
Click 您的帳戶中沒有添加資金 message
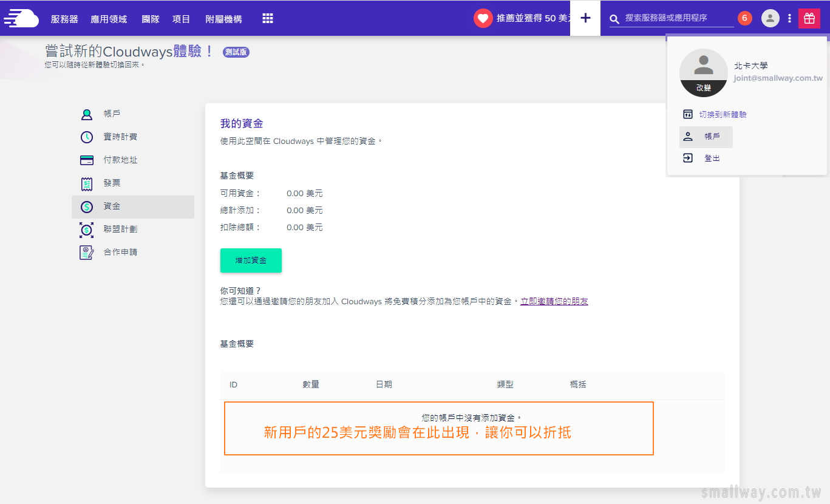click(472, 418)
